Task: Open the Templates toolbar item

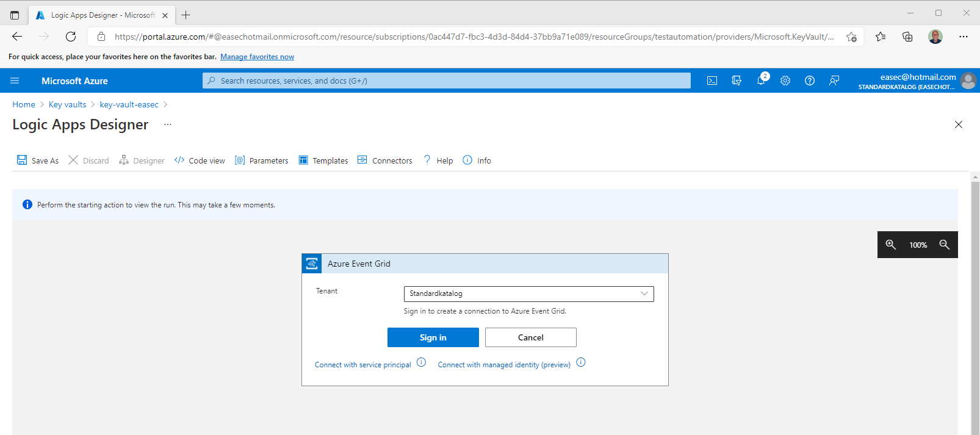Action: coord(323,160)
